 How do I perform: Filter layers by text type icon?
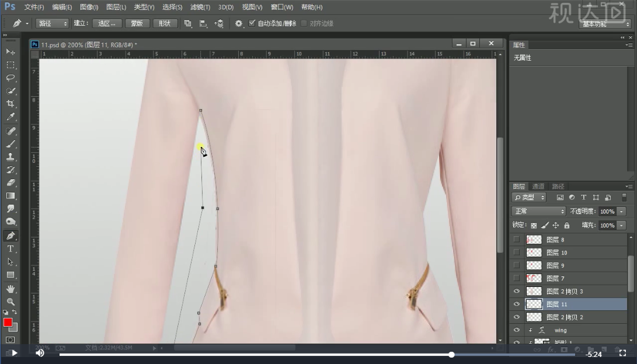tap(583, 198)
